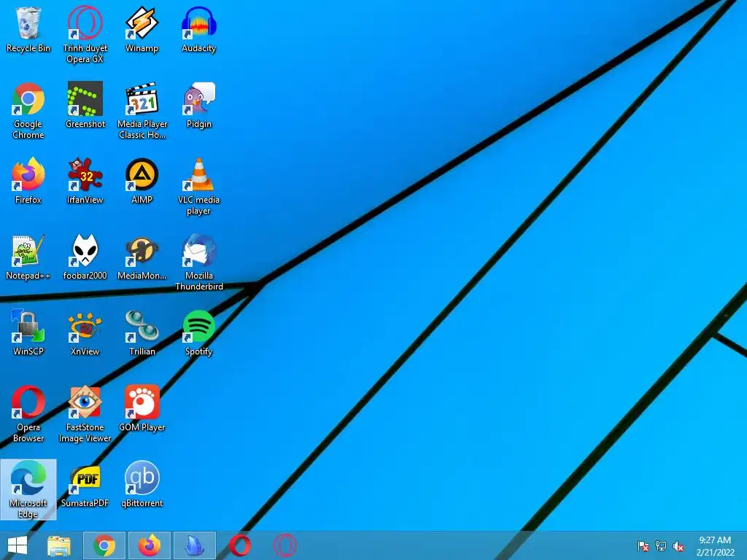Image resolution: width=747 pixels, height=560 pixels.
Task: Select the Firefox desktop shortcut
Action: click(28, 181)
